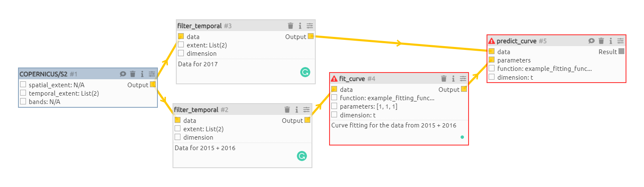This screenshot has height=187, width=644.
Task: Click the 'Data for 2017' comment
Action: coord(198,64)
